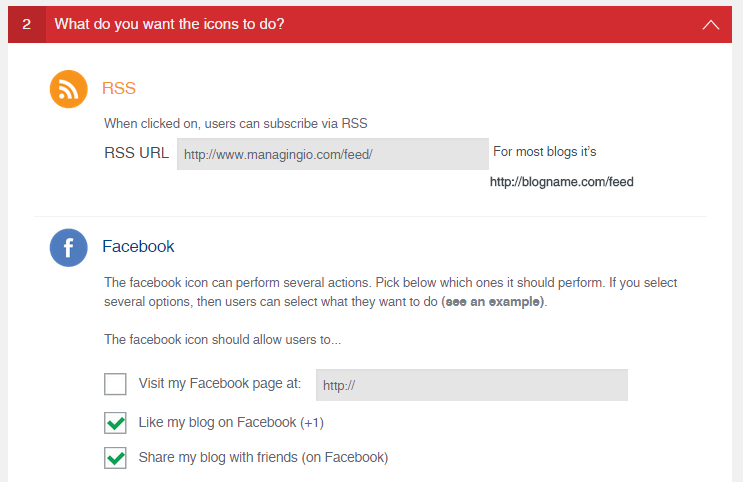Click the 'What do you want the icons to do?' header
743x482 pixels.
pos(169,24)
